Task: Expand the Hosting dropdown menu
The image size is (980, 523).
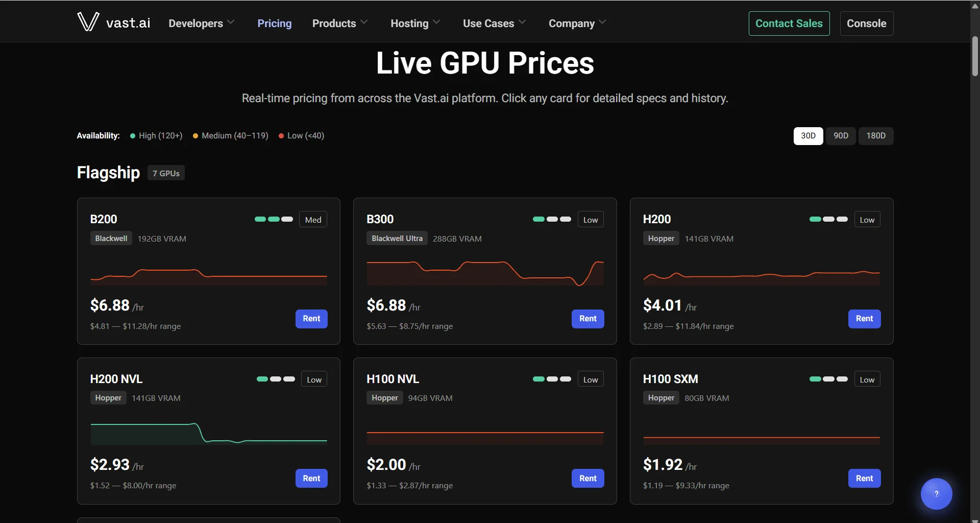Action: [x=415, y=23]
